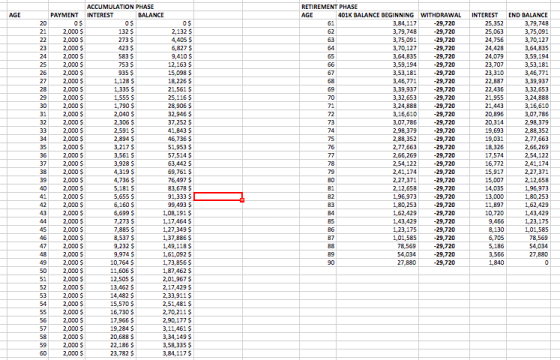The width and height of the screenshot is (560, 360).
Task: Click the WITHDRAWAL column header cell
Action: [444, 15]
